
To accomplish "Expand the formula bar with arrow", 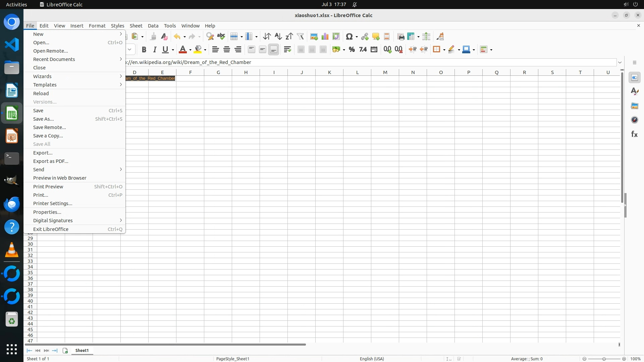I will point(620,62).
